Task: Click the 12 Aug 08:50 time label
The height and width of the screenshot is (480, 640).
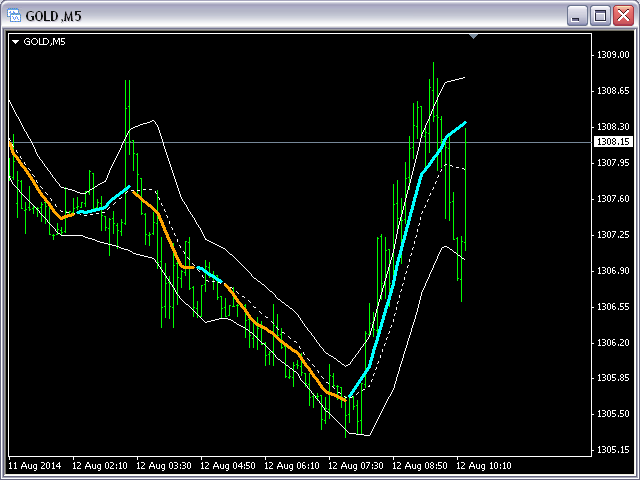Action: pyautogui.click(x=420, y=466)
